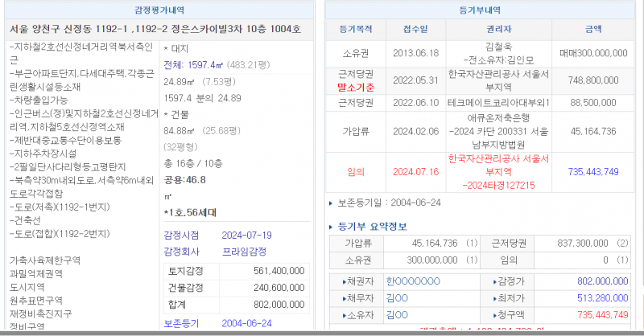This screenshot has height=336, width=644.
Task: Click the creditor name 한OOOOOOO
Action: click(413, 281)
